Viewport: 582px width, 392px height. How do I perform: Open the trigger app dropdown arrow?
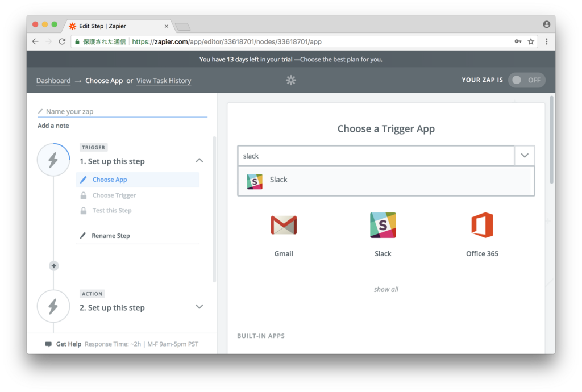click(x=525, y=156)
